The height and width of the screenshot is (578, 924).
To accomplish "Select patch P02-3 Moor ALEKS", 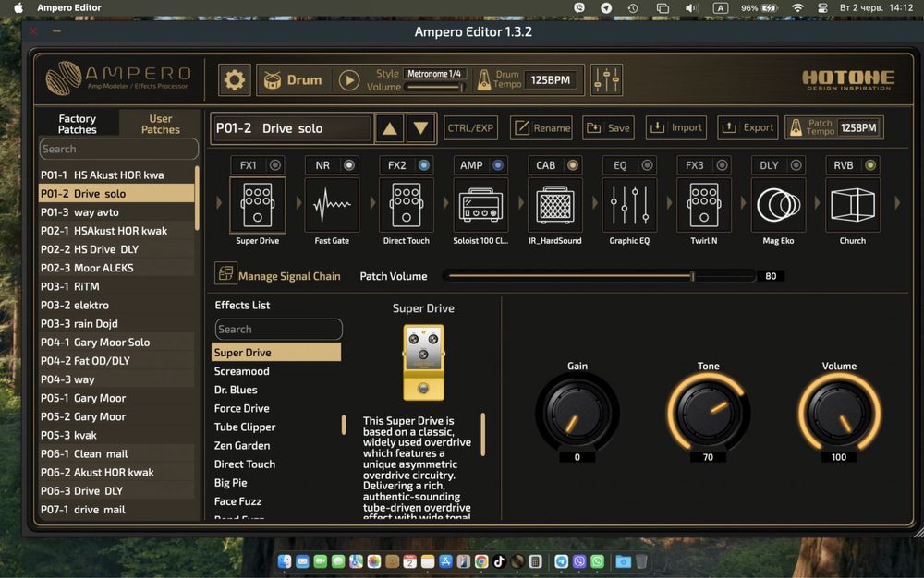I will coord(116,268).
